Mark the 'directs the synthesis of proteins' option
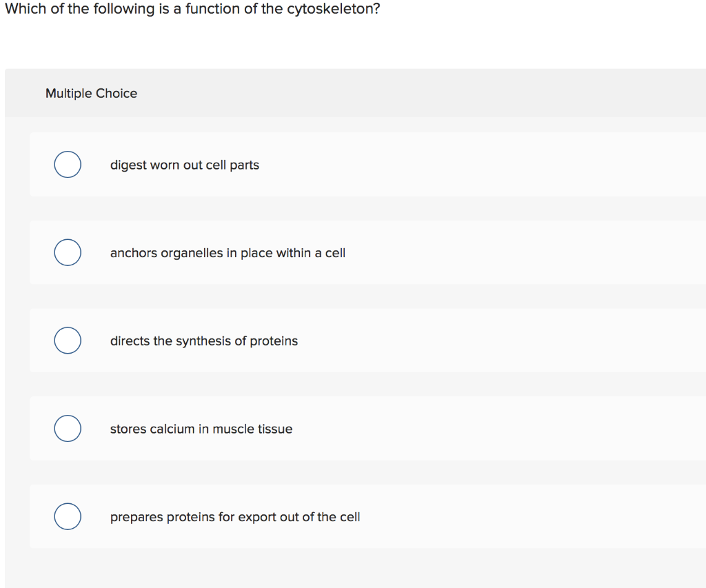 [67, 340]
